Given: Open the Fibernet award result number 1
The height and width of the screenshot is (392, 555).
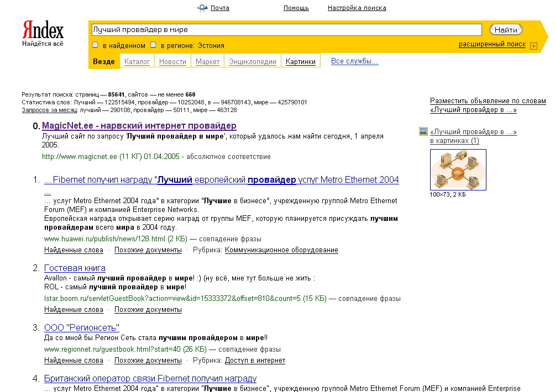Looking at the screenshot, I should [221, 179].
